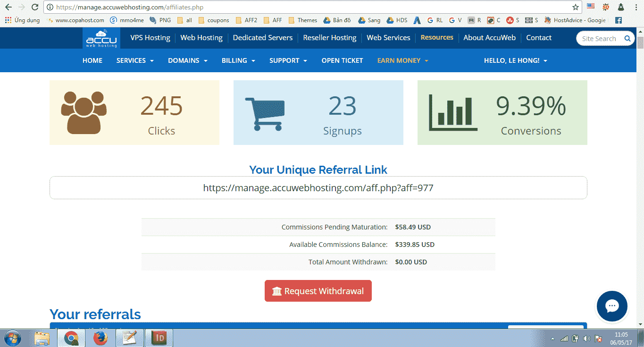Select VPS Hosting in top navigation

[150, 38]
